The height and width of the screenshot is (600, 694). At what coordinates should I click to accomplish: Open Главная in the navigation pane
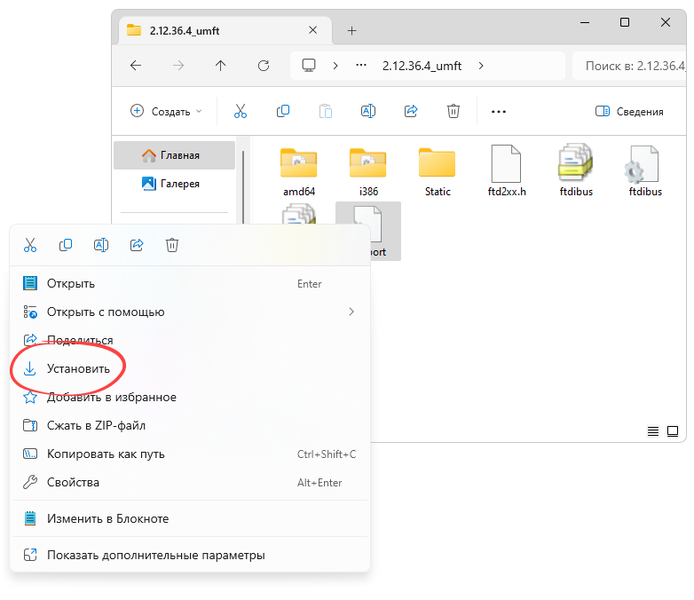pos(174,155)
